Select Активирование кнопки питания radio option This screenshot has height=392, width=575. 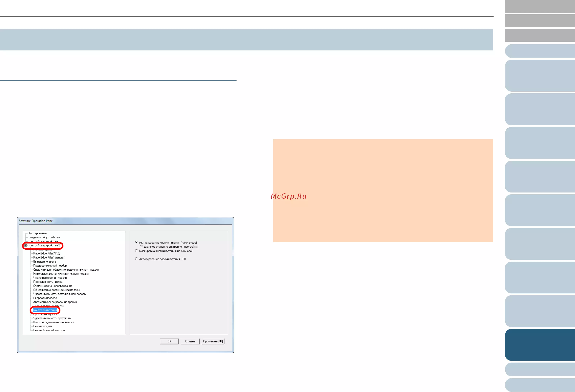136,242
